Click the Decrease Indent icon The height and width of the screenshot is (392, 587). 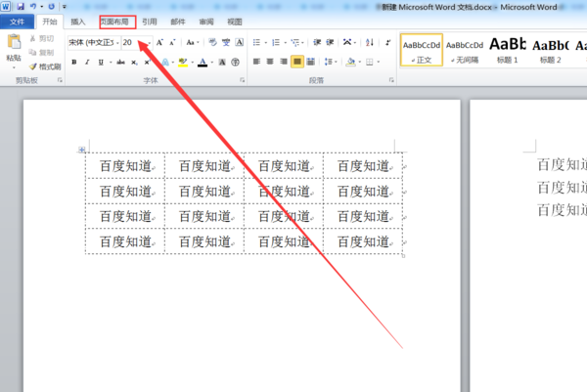pos(317,42)
